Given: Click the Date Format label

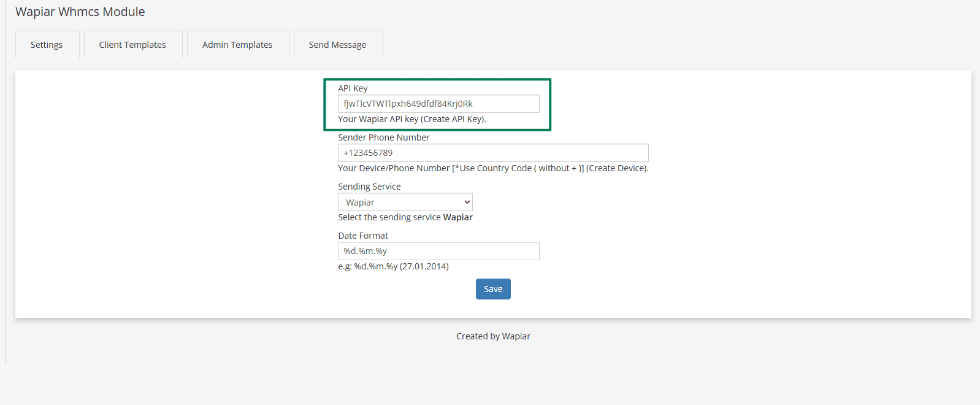Looking at the screenshot, I should click(x=363, y=236).
